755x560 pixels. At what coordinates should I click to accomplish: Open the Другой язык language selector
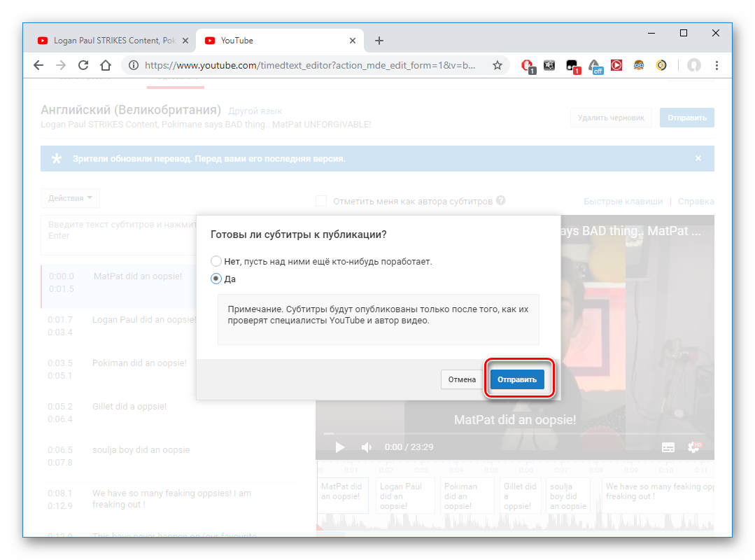click(x=255, y=111)
